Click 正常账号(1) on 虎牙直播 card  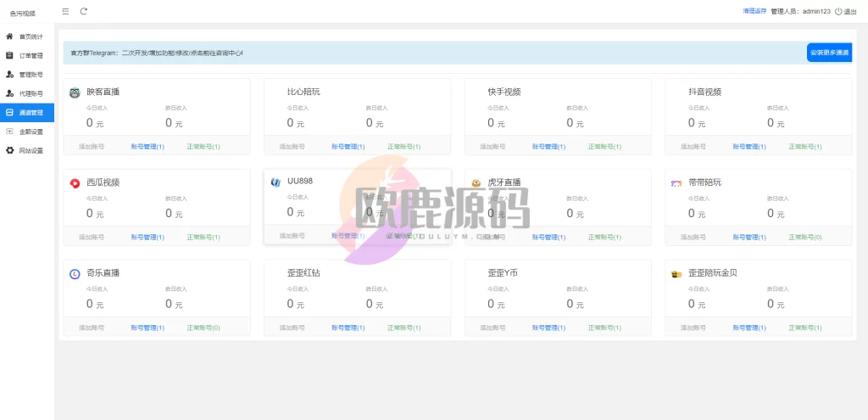(604, 237)
